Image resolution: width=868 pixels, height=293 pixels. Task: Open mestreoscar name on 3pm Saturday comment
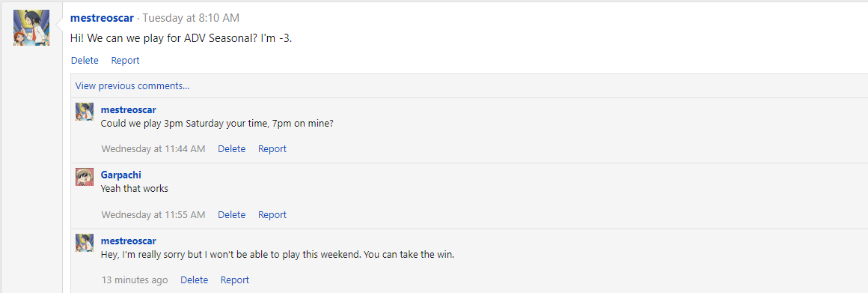point(129,109)
